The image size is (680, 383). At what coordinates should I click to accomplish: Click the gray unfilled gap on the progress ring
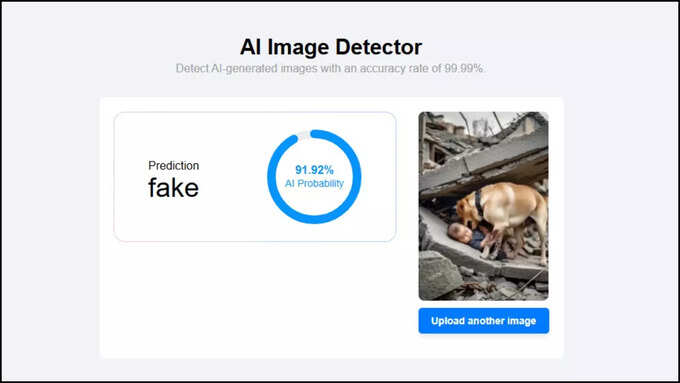304,135
